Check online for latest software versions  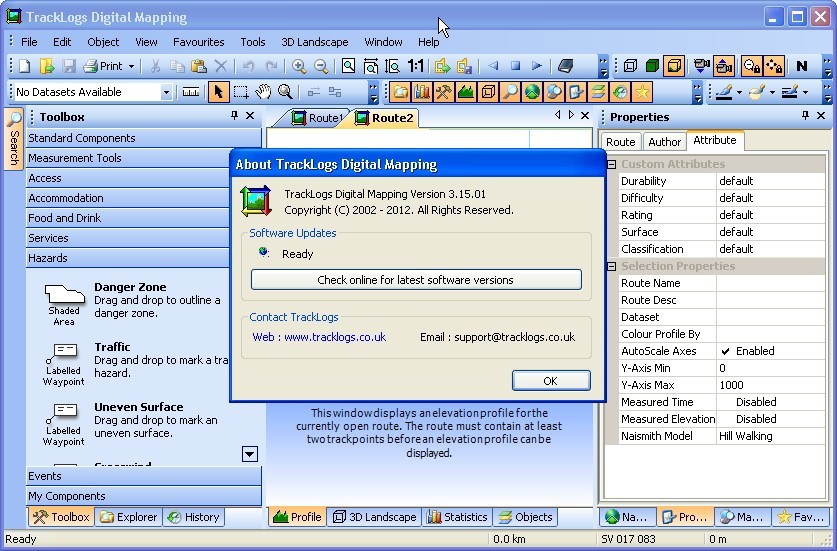pos(416,280)
